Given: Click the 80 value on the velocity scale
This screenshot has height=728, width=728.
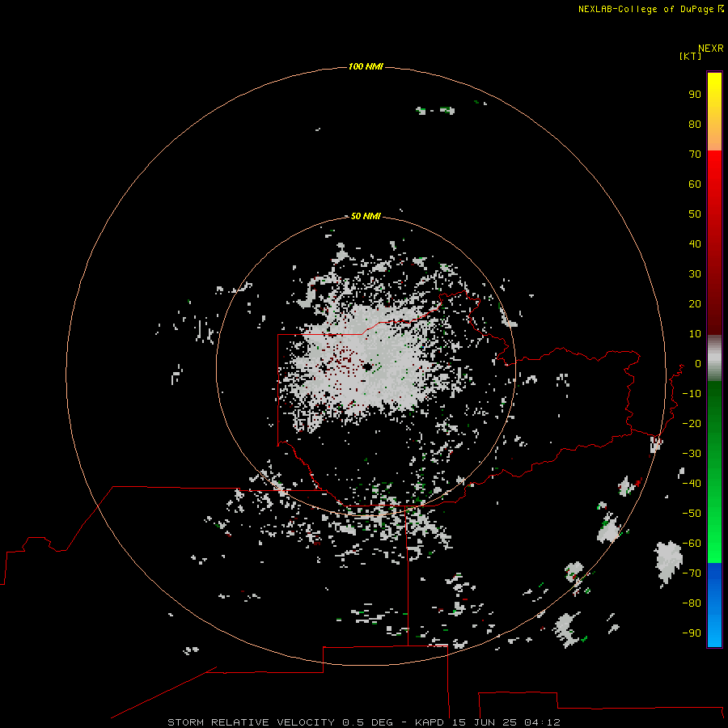Looking at the screenshot, I should [x=695, y=124].
